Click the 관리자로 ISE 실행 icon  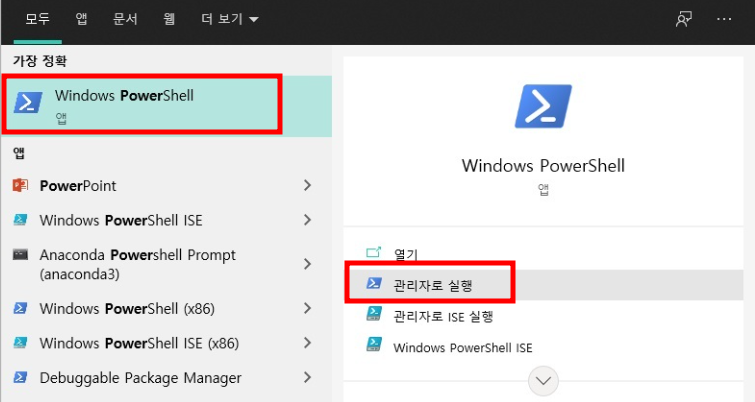pyautogui.click(x=374, y=314)
